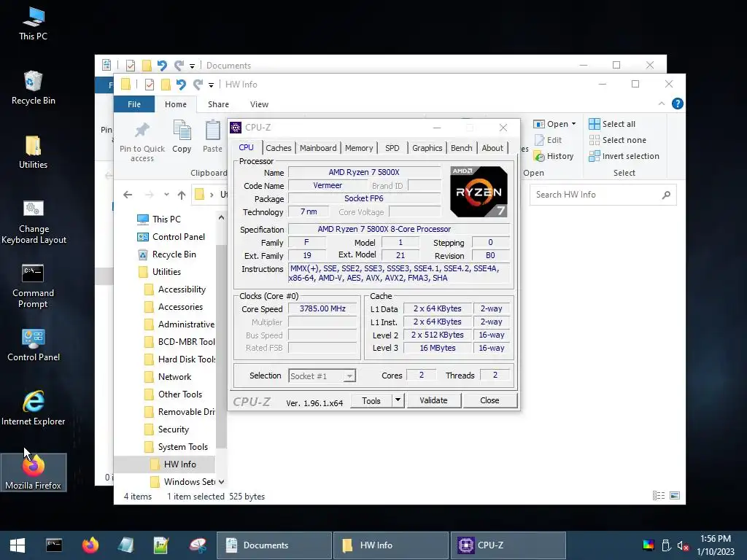Click Pin to Quick access in HW Info

pyautogui.click(x=142, y=142)
